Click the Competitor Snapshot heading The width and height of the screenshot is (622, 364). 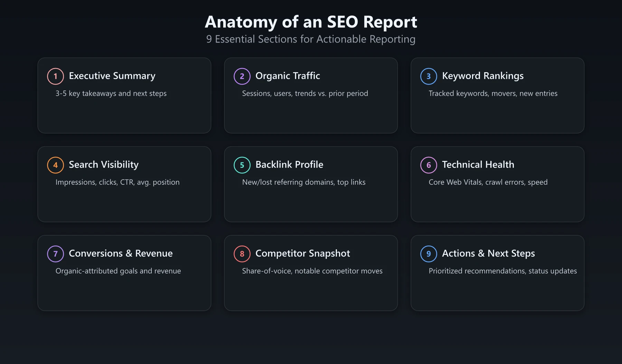tap(303, 253)
